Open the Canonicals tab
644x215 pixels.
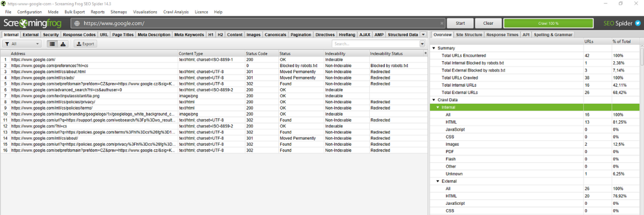[x=275, y=34]
